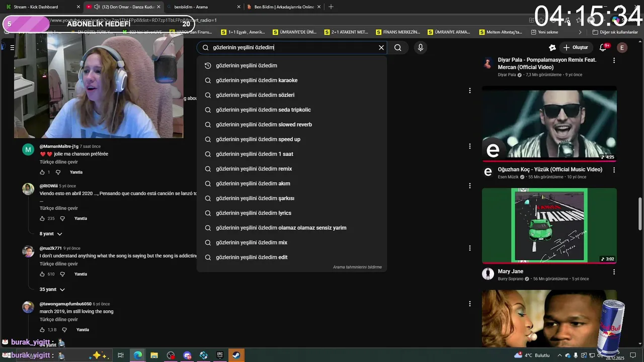This screenshot has width=644, height=362.
Task: Select the 'edit' search suggestion
Action: point(292,257)
